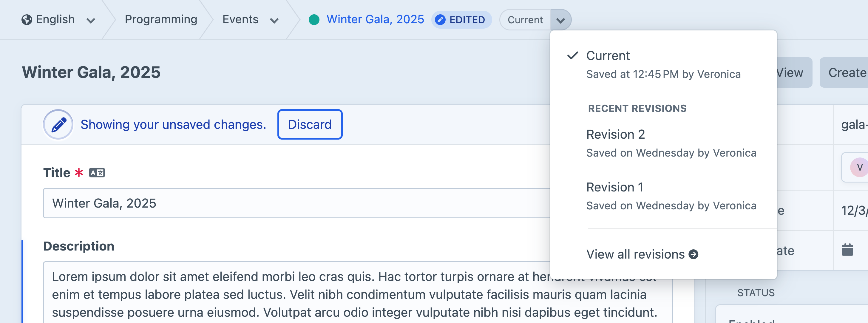Click the translation icon beside Title label
The width and height of the screenshot is (868, 323).
point(97,172)
